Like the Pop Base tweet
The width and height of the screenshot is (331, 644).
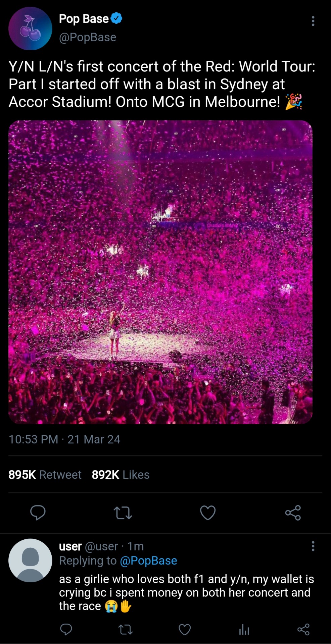coord(208,513)
